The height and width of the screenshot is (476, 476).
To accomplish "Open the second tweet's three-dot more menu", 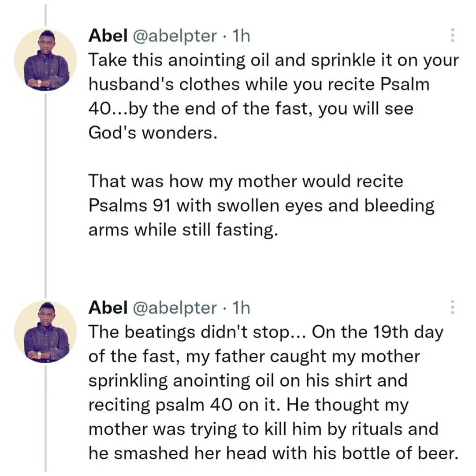I will 452,308.
